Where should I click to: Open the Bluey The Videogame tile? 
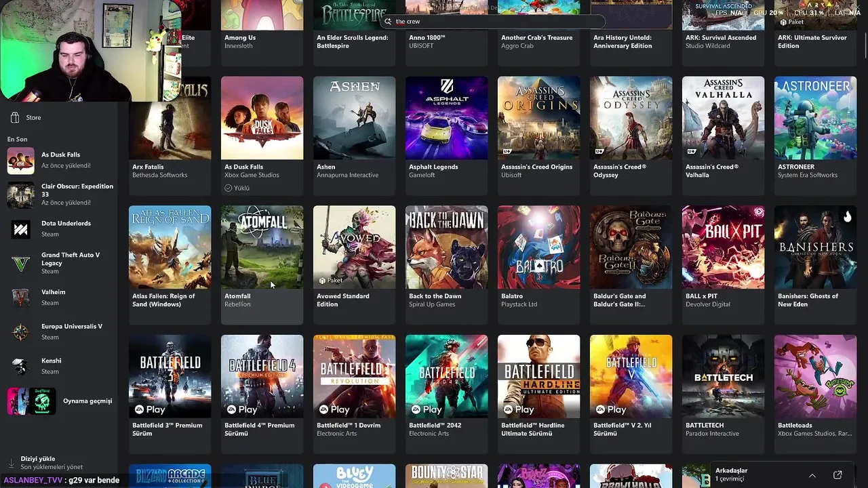click(354, 476)
